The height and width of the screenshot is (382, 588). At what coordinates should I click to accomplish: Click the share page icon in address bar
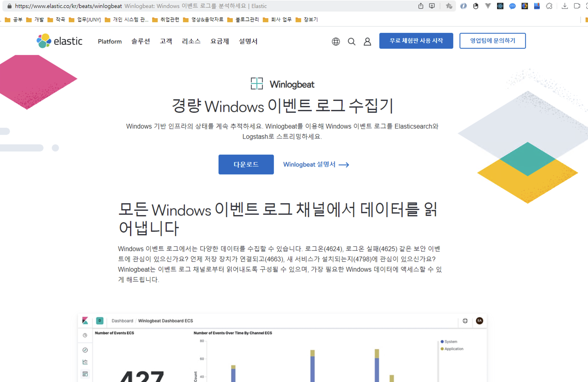[421, 6]
